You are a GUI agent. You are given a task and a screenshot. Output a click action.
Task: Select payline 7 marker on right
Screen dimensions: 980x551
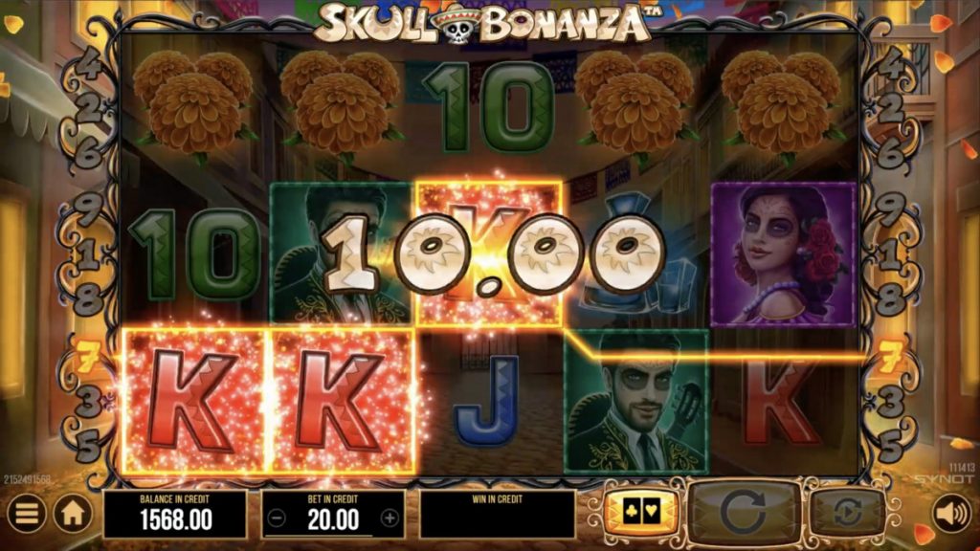point(891,358)
